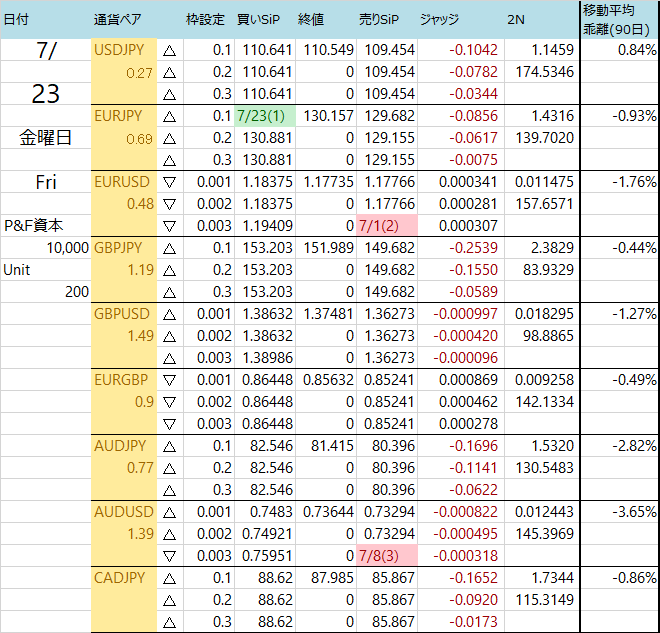The height and width of the screenshot is (633, 660).
Task: Click the pink 7/1(2) cell
Action: coord(387,226)
